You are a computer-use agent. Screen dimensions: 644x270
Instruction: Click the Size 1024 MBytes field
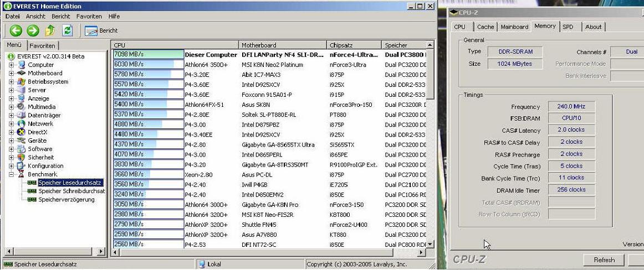[515, 64]
